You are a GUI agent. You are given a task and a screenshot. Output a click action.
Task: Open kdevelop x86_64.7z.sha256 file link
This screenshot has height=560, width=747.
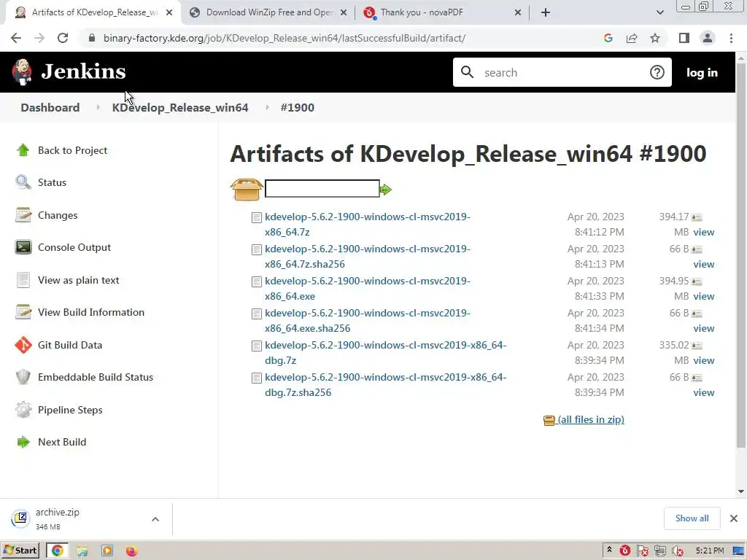[x=368, y=256]
